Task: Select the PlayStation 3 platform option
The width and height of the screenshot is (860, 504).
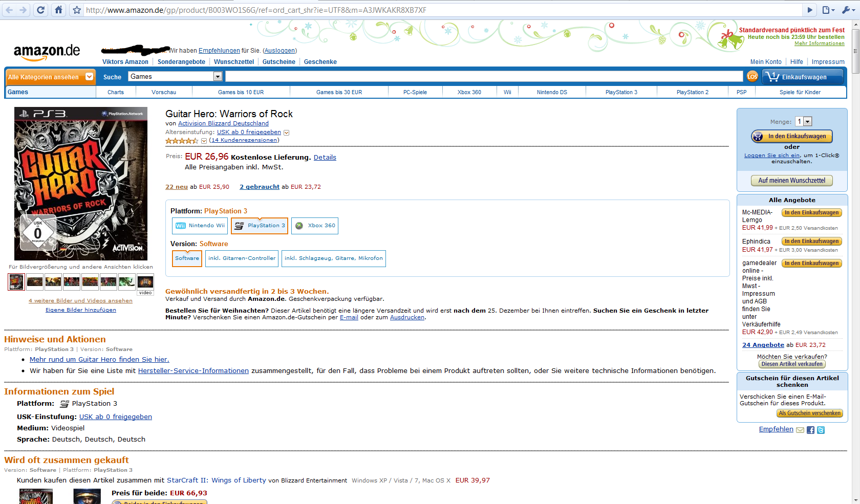Action: pyautogui.click(x=260, y=226)
